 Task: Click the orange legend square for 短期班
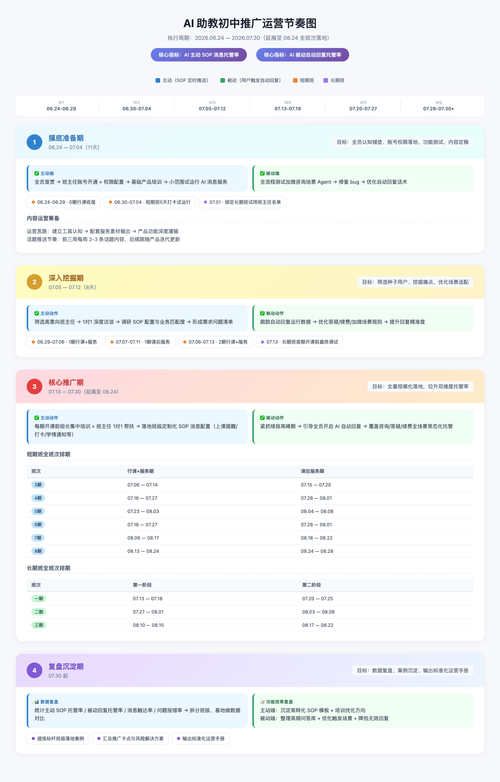295,80
